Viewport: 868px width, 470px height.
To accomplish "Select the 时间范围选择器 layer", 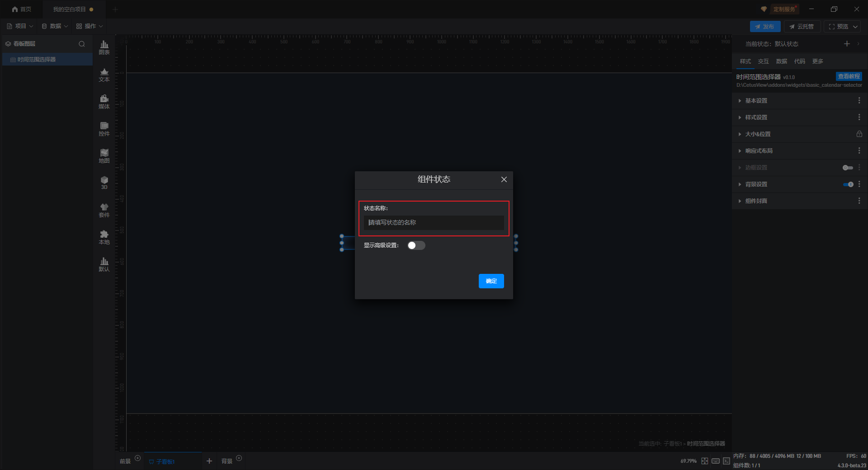I will (47, 60).
